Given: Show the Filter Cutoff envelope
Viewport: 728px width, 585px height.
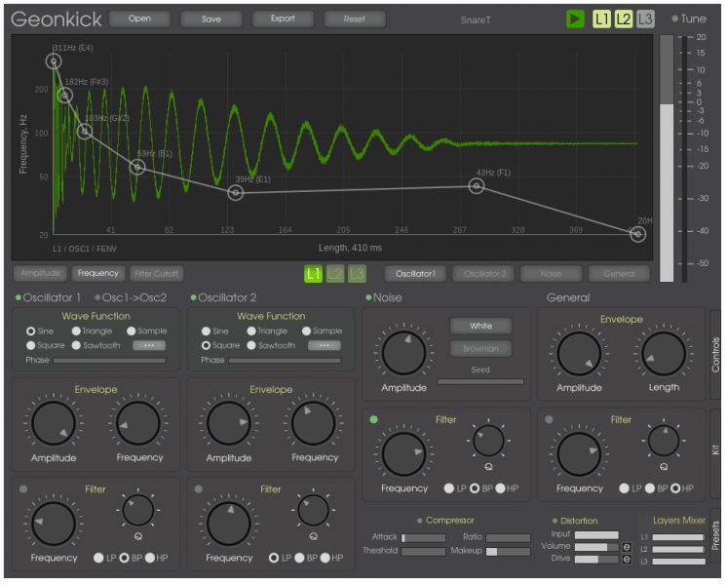Looking at the screenshot, I should [157, 274].
